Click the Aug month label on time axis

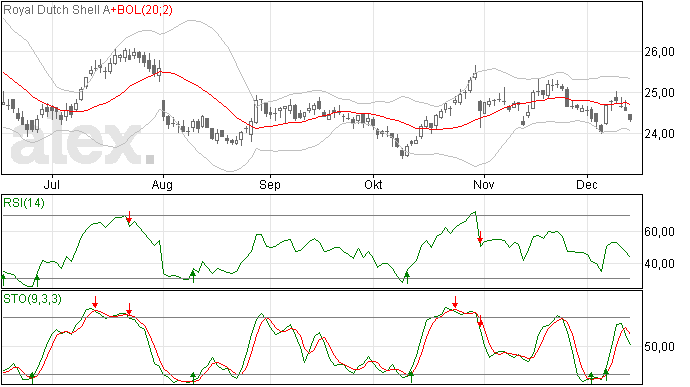pos(162,184)
